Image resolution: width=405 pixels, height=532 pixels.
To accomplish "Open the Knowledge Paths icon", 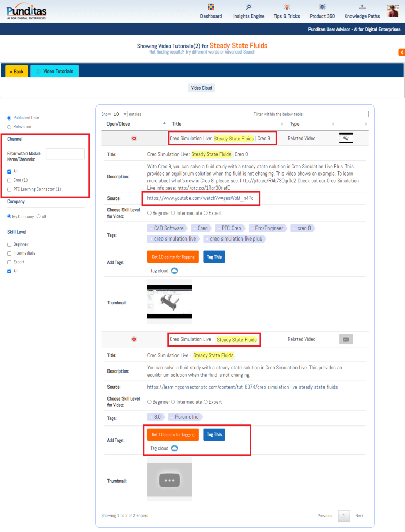I will [362, 7].
